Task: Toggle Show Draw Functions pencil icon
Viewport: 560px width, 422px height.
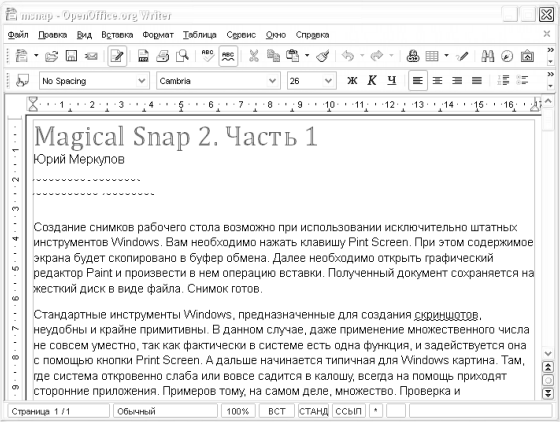Action: pos(462,56)
